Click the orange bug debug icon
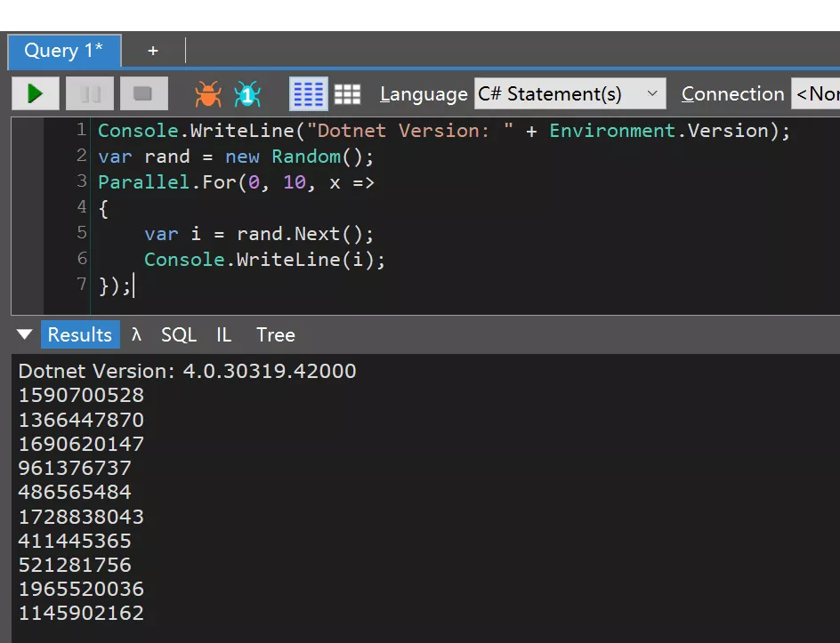 tap(208, 93)
